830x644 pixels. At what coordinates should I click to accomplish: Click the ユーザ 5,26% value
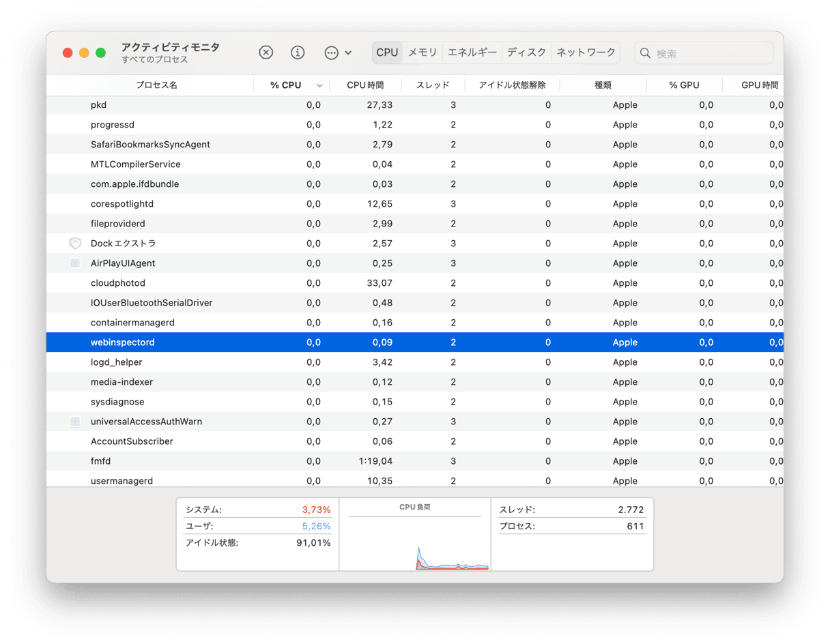point(316,526)
